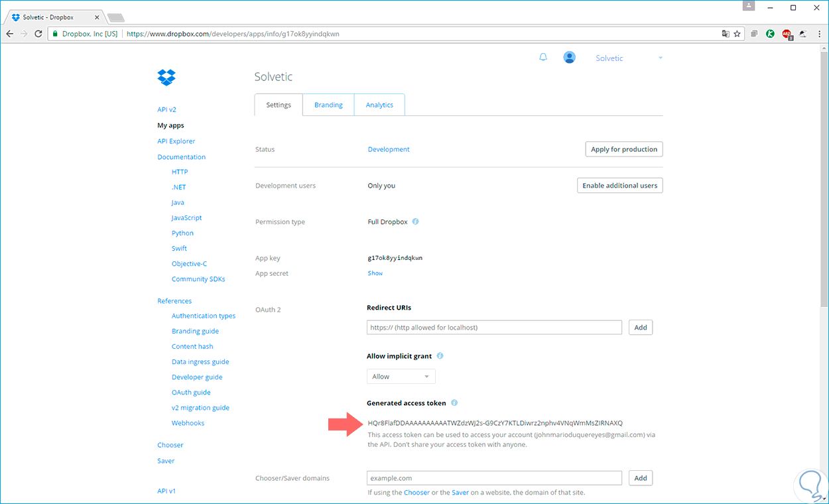Image resolution: width=829 pixels, height=504 pixels.
Task: Open the Saver link in the sidebar
Action: 166,461
